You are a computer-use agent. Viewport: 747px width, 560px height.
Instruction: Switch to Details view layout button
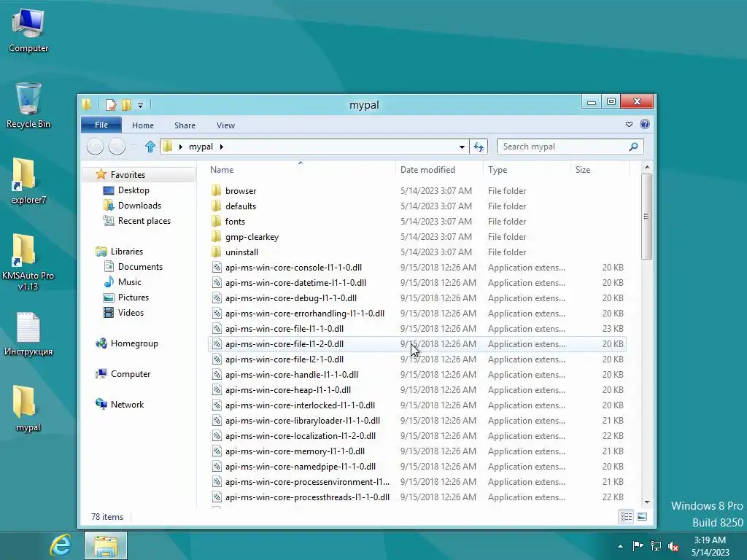[x=625, y=517]
